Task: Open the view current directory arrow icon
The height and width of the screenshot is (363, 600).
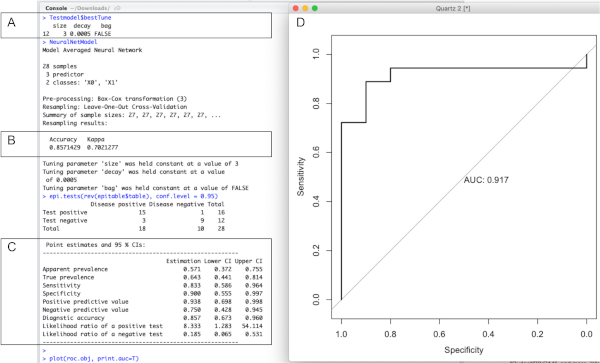Action: click(118, 8)
